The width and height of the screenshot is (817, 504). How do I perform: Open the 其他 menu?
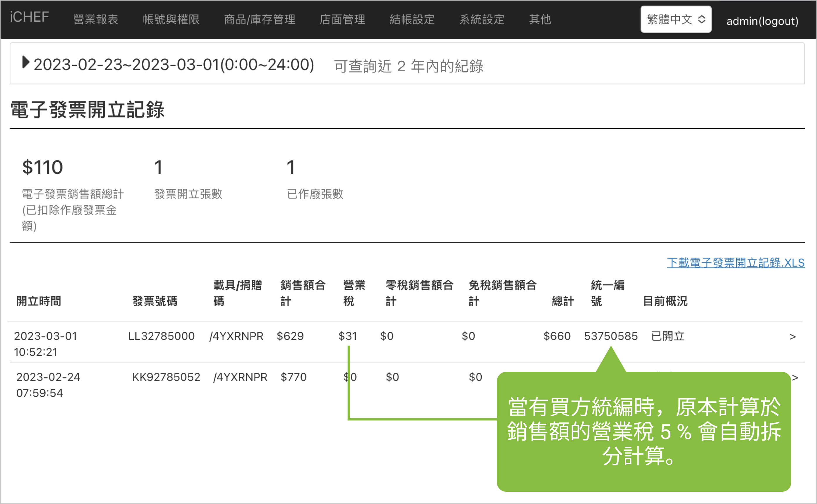pos(540,19)
